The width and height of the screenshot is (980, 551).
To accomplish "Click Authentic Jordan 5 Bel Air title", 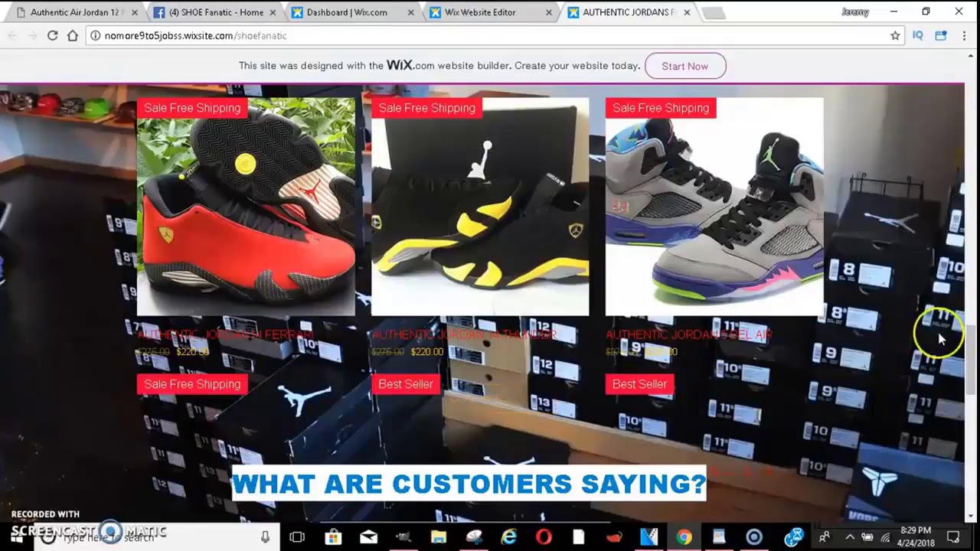I will coord(689,334).
